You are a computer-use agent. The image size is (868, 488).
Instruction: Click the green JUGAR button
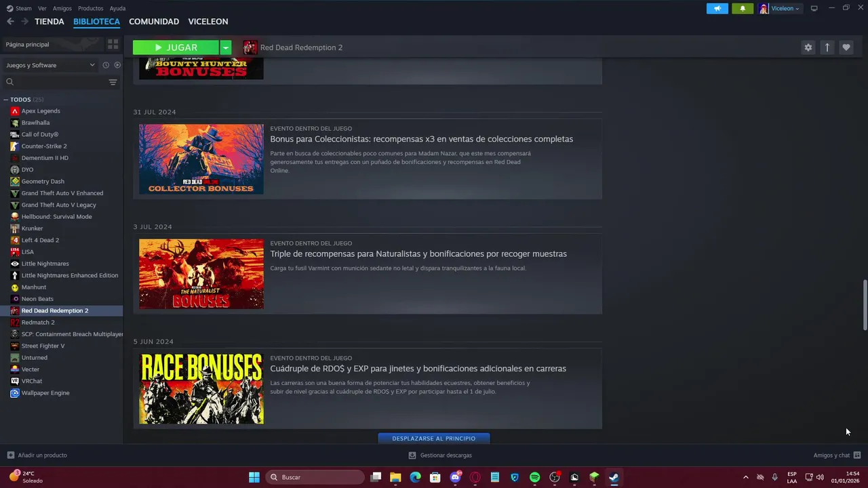click(176, 47)
